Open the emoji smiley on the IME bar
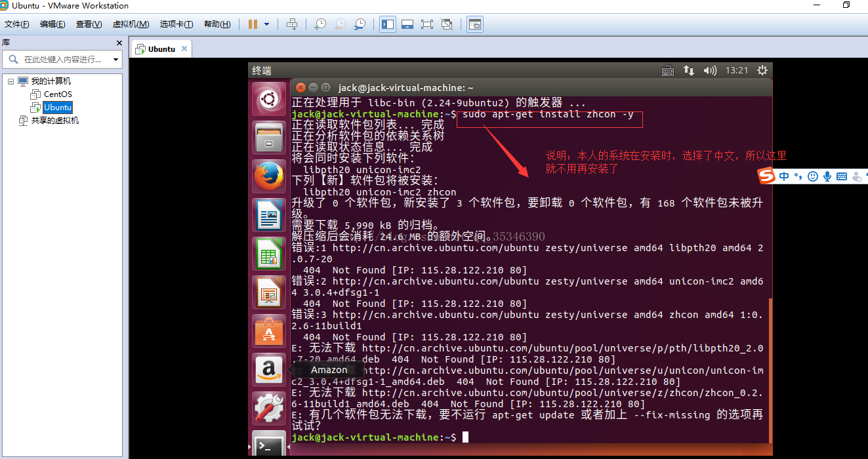Screen dimensions: 868x459 813,176
